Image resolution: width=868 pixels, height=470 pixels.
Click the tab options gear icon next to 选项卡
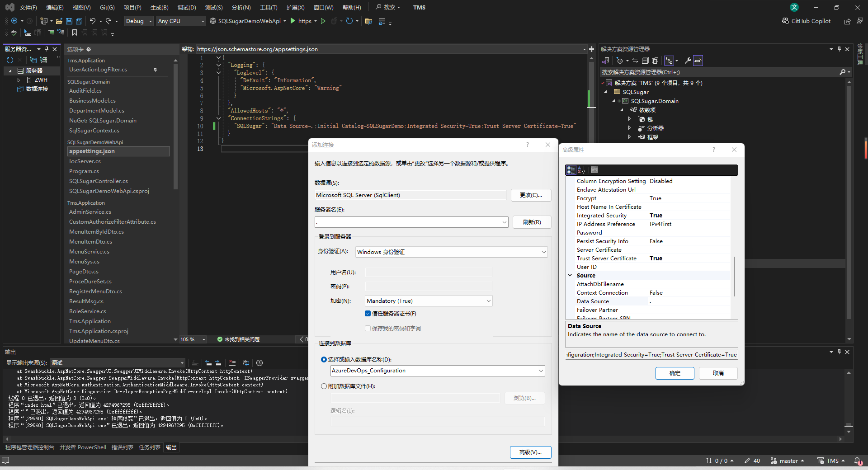[89, 49]
